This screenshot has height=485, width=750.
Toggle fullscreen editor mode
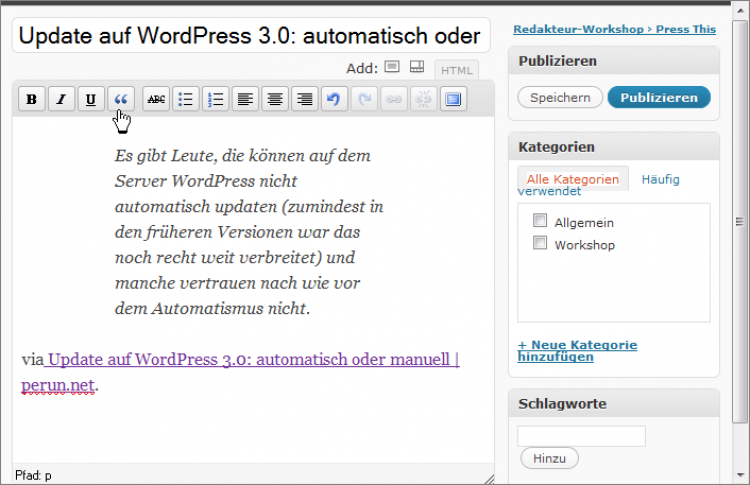[x=453, y=99]
